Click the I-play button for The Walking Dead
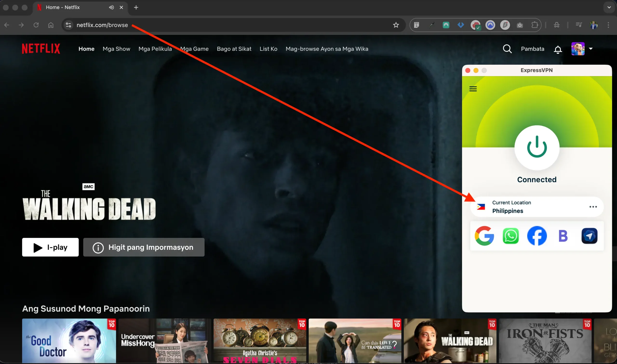 coord(50,247)
